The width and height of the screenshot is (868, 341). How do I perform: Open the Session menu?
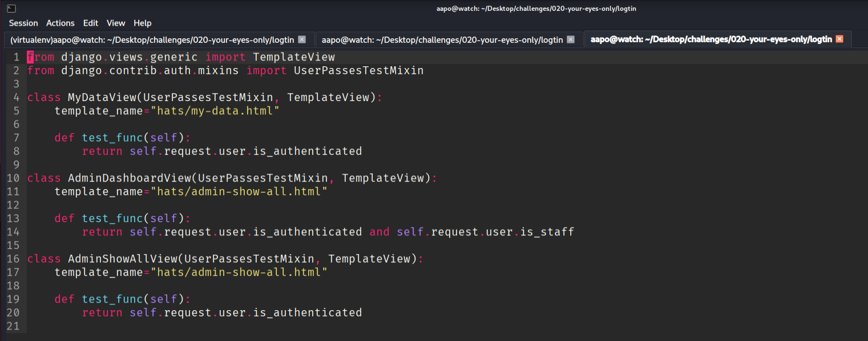[23, 23]
